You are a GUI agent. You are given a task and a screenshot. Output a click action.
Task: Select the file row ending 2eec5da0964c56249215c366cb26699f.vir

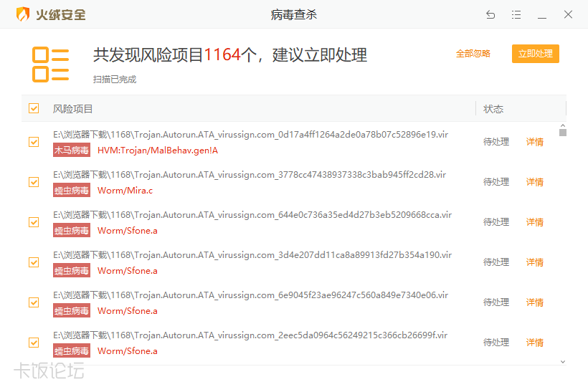tap(251, 335)
